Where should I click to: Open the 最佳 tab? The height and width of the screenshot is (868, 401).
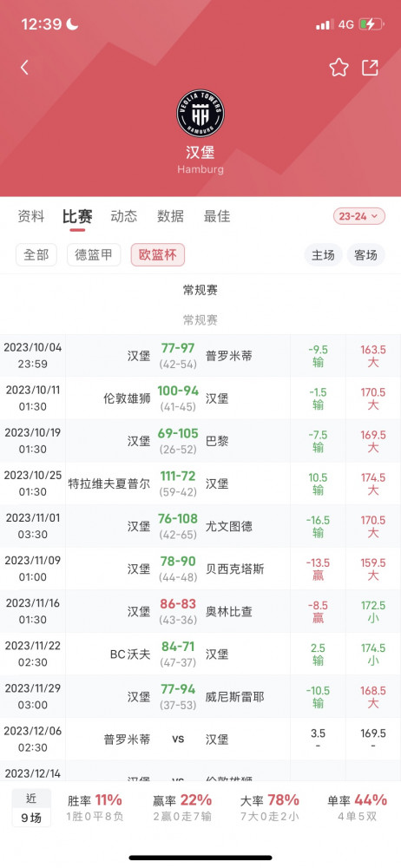(x=217, y=216)
